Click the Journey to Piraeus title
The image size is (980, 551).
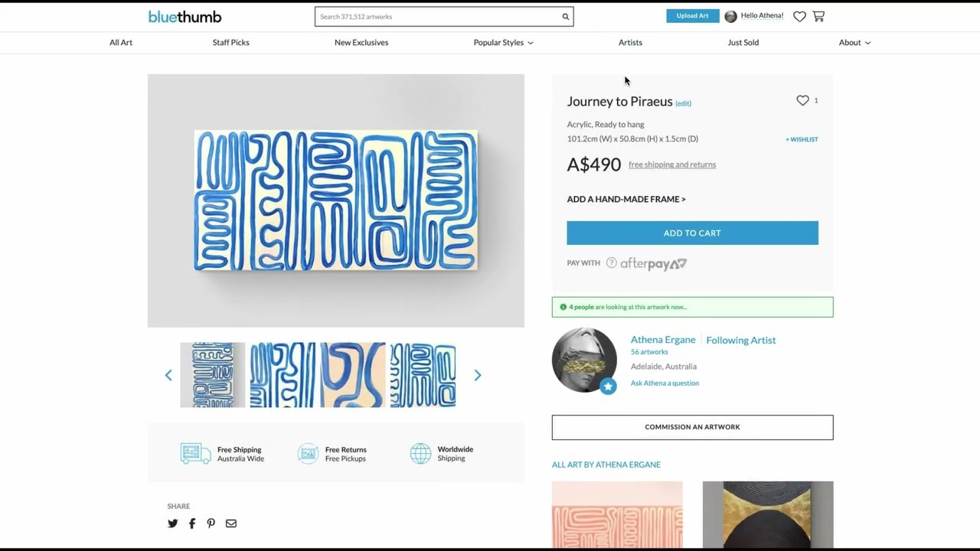[619, 101]
